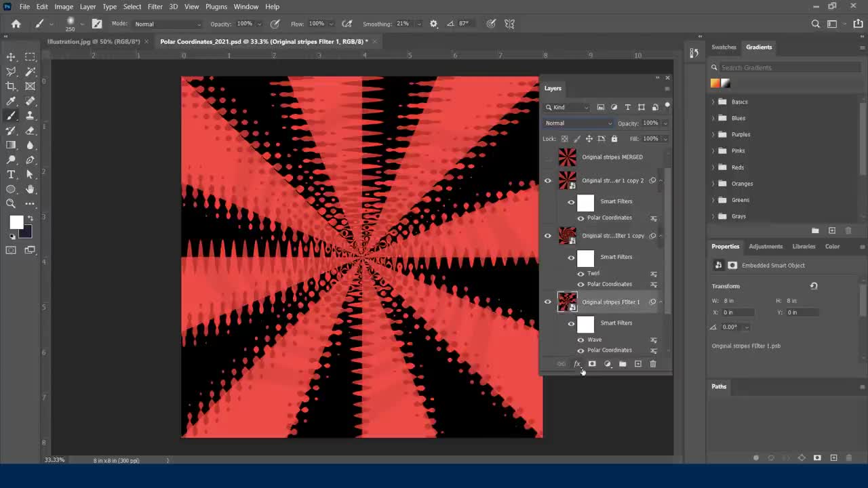Select the Dodge tool
The height and width of the screenshot is (488, 868).
coord(11,160)
